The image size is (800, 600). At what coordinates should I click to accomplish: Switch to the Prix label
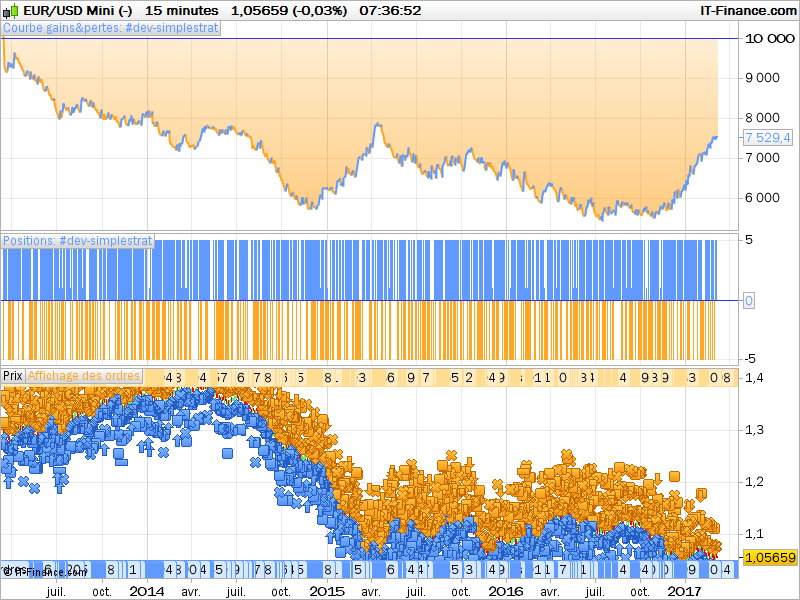pyautogui.click(x=13, y=376)
